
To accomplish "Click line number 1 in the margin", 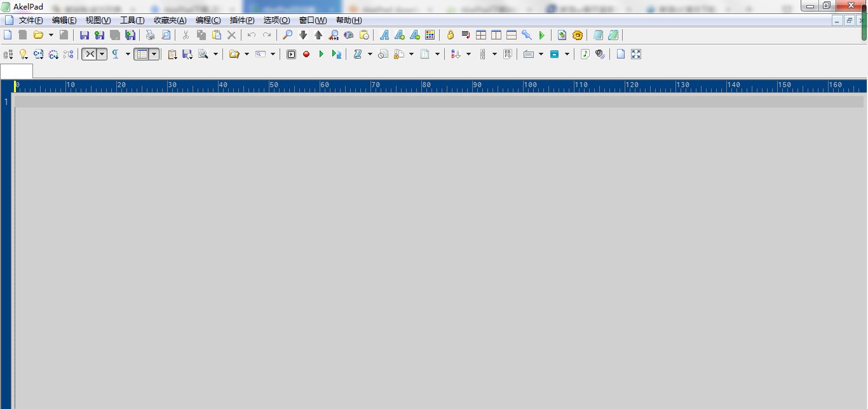I will pos(6,102).
